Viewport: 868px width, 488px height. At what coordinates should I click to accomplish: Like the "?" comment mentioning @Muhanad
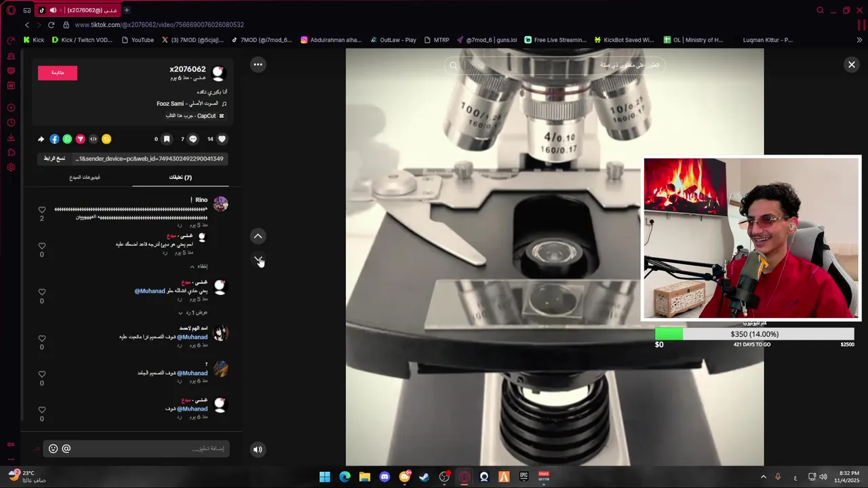click(x=41, y=374)
